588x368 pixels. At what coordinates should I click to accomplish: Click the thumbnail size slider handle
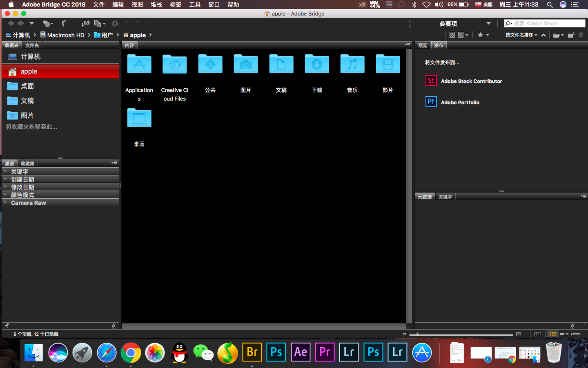417,334
